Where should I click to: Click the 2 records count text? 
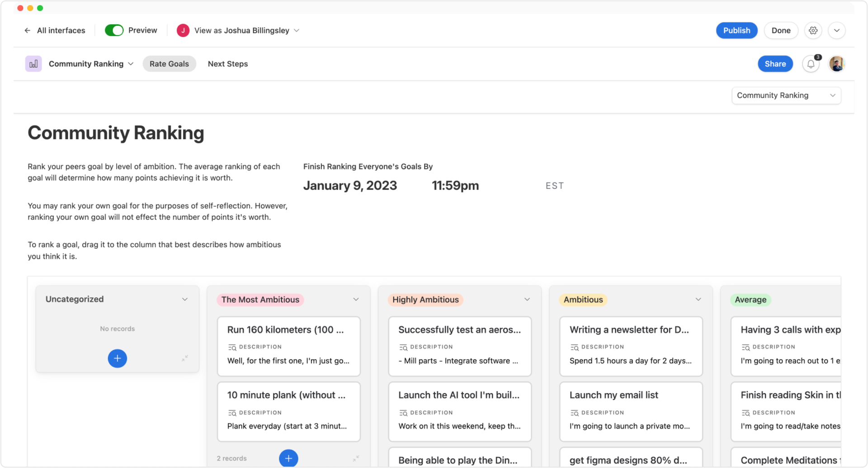coord(231,458)
